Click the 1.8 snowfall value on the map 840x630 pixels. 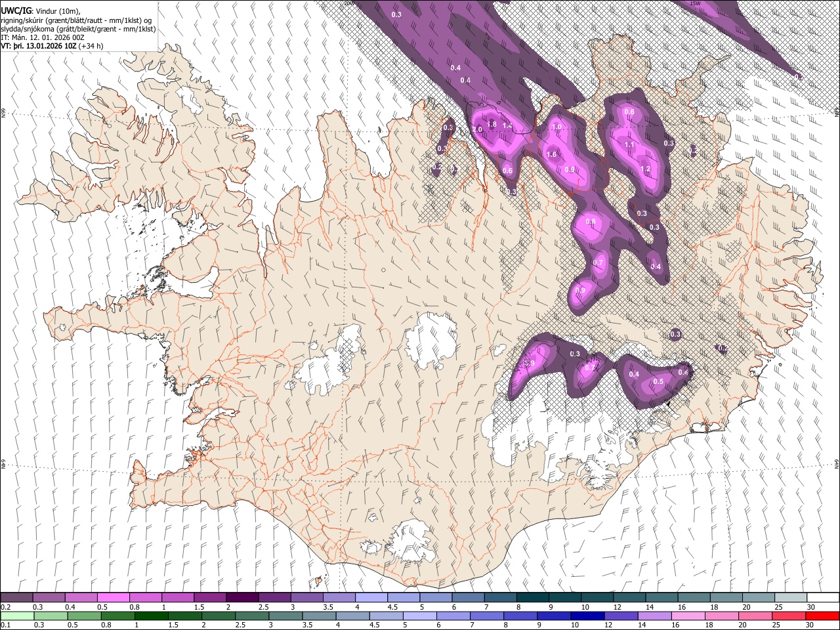[x=492, y=124]
